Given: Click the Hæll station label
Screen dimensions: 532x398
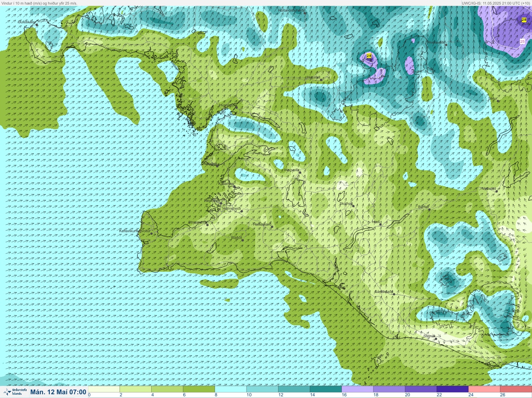Looking at the screenshot, I should point(376,222).
